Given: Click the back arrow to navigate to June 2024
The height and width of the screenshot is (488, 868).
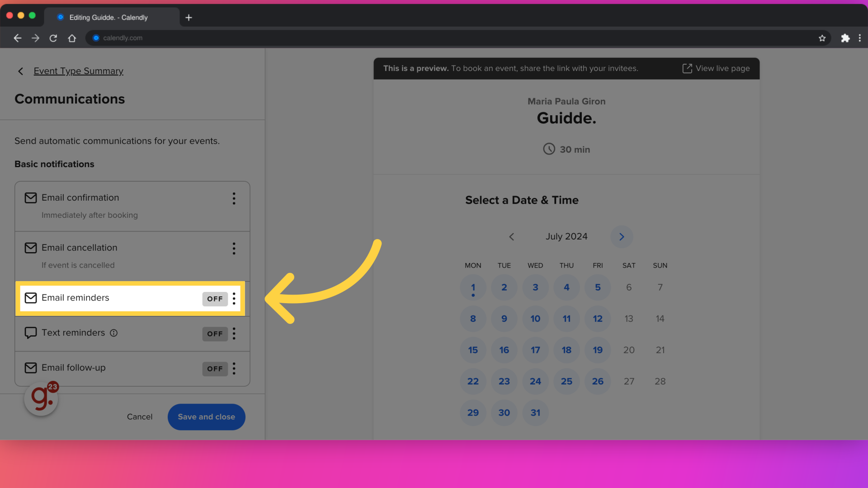Looking at the screenshot, I should [511, 236].
